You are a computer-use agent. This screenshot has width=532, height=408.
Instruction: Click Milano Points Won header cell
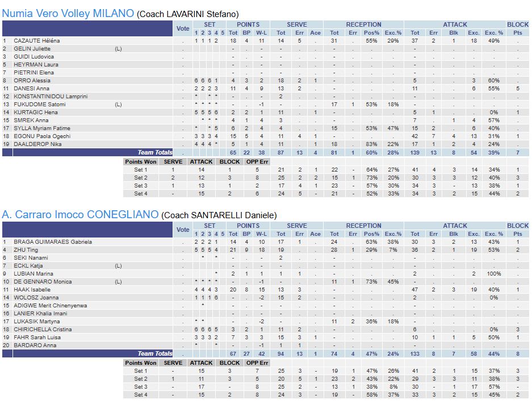(141, 162)
